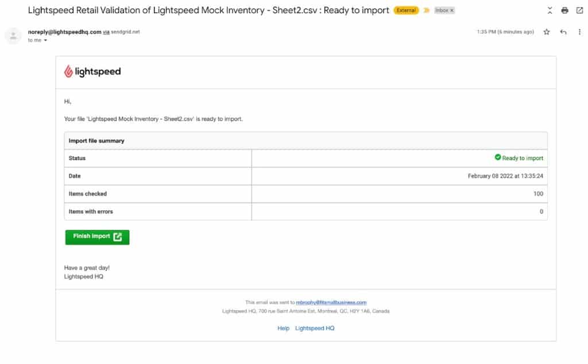Screen dimensions: 588x364
Task: Click the External label badge
Action: coord(405,10)
